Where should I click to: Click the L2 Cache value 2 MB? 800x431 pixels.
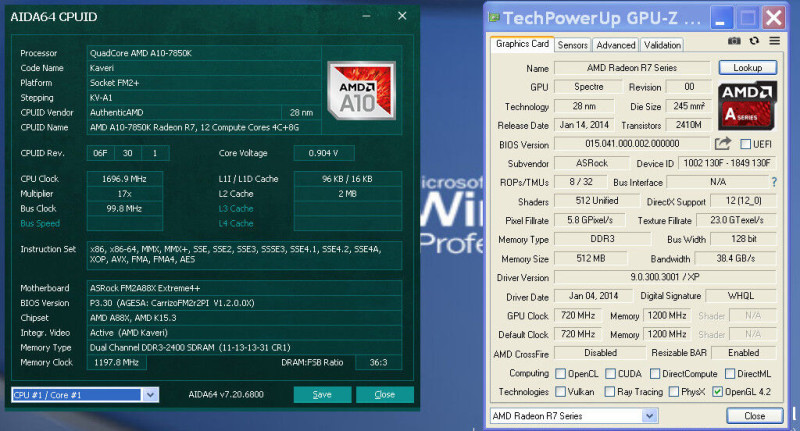point(347,194)
